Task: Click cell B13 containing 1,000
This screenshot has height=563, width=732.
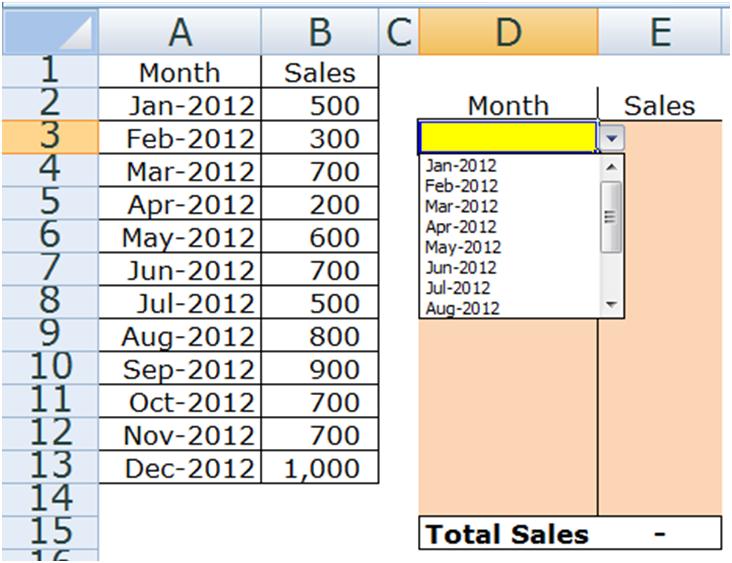Action: click(x=319, y=469)
